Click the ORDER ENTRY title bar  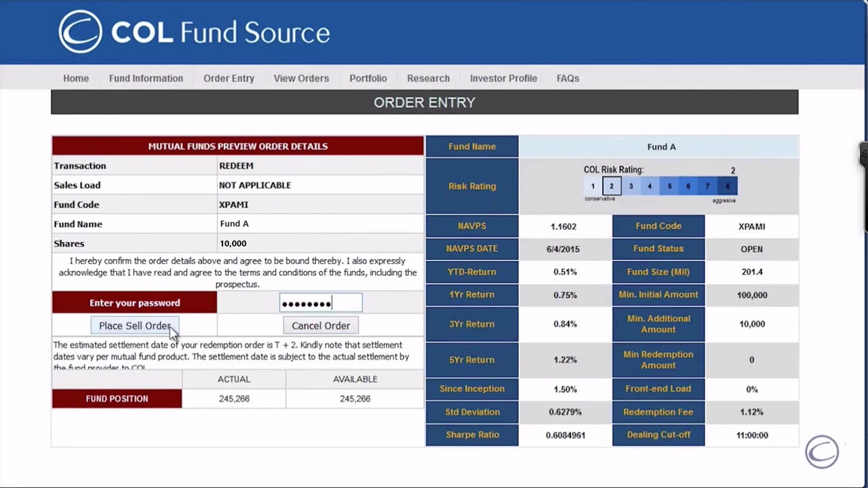(x=425, y=102)
